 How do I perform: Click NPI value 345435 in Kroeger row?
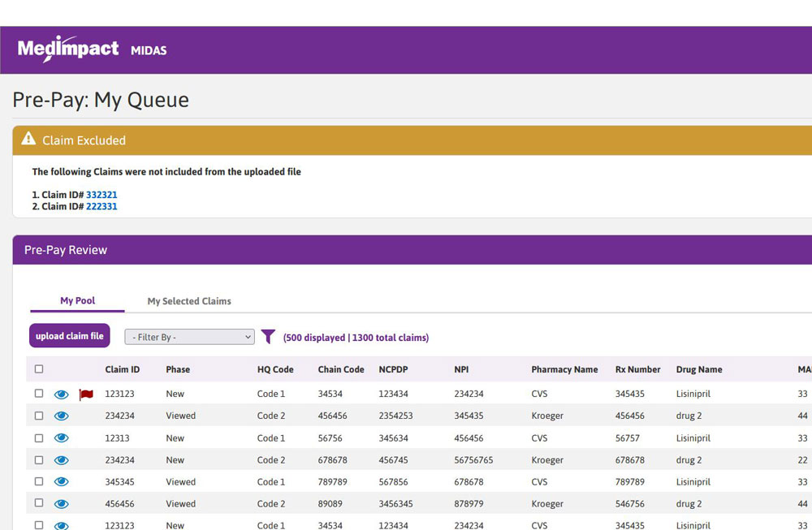click(x=469, y=416)
